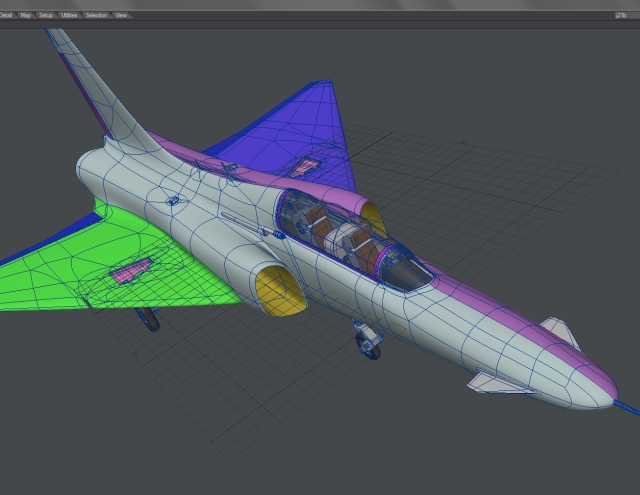Open the Detail tab

coord(5,15)
